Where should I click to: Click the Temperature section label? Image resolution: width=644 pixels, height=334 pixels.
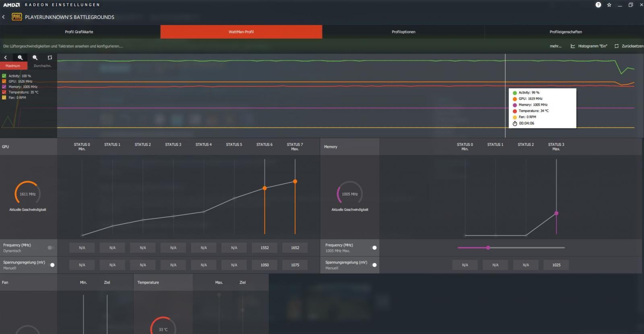(148, 282)
